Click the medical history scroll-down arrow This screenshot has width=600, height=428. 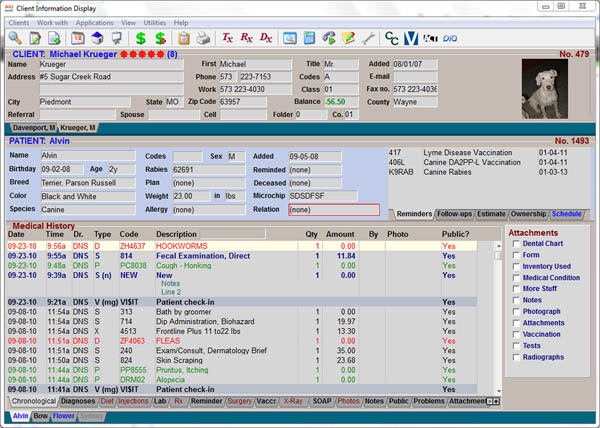(498, 391)
